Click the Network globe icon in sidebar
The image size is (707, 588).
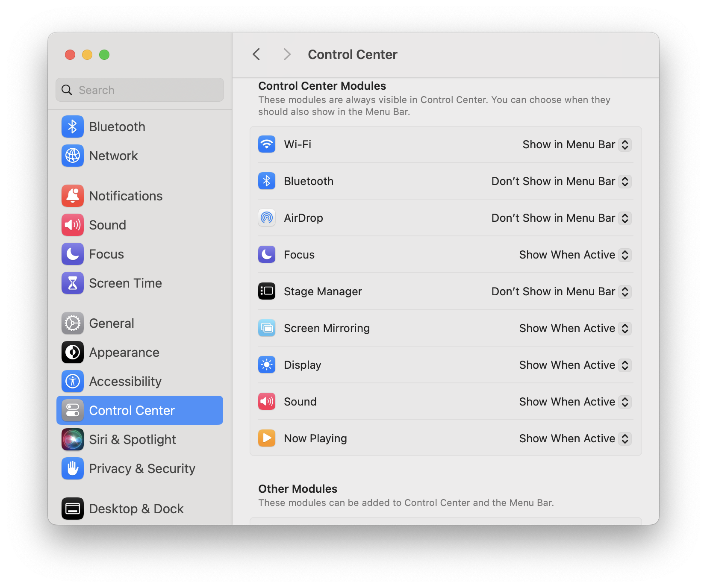pyautogui.click(x=72, y=156)
